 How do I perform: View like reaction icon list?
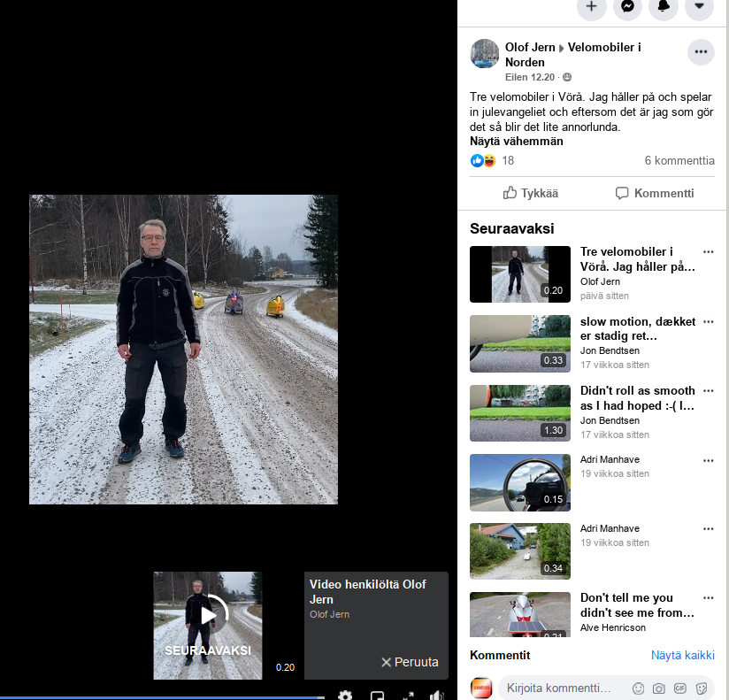pos(477,160)
